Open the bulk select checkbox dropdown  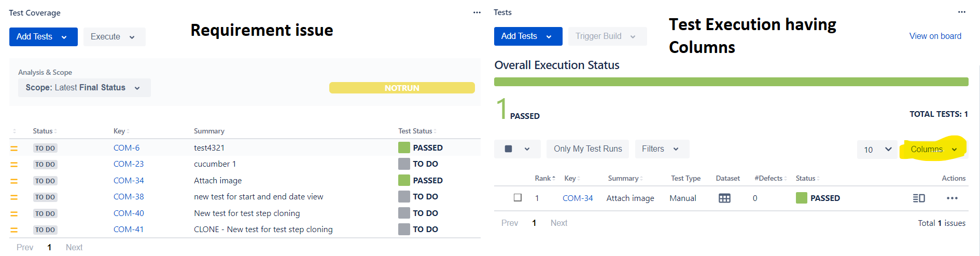[x=517, y=149]
